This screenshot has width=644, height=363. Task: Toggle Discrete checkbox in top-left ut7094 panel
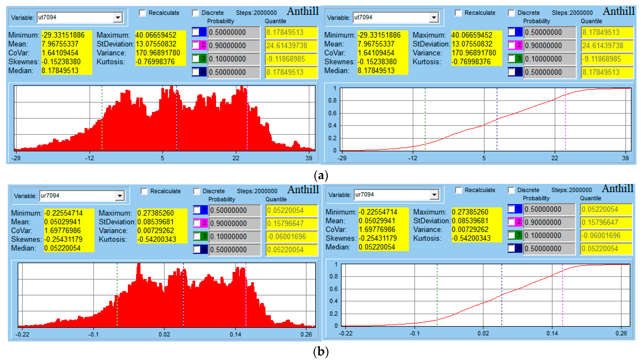(195, 13)
